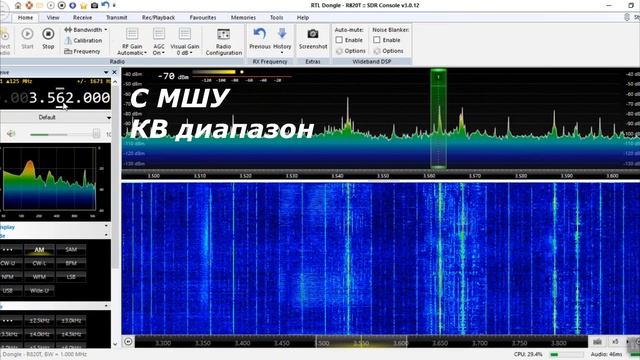This screenshot has height=360, width=640.
Task: Choose the ±2.5kHz filter button
Action: point(39,321)
